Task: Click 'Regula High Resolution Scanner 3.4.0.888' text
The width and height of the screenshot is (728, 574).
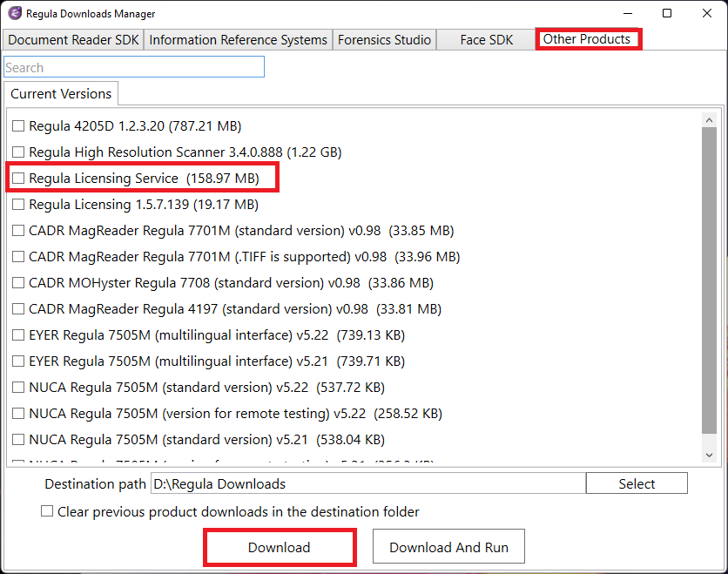Action: 156,152
